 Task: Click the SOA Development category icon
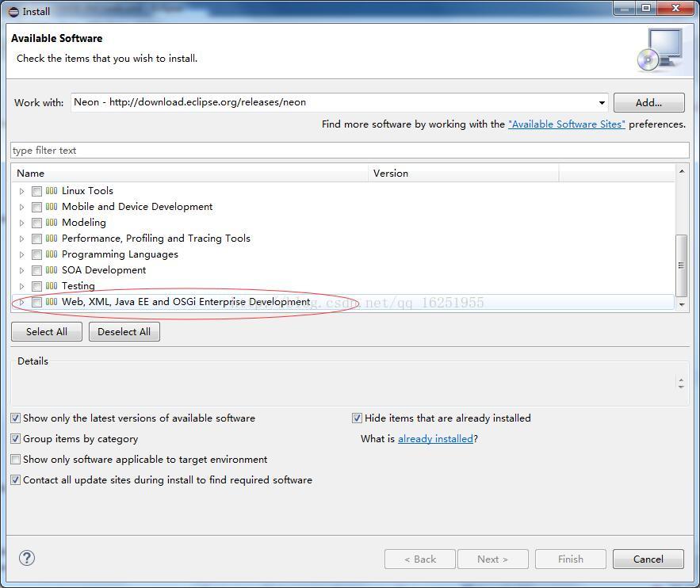52,270
